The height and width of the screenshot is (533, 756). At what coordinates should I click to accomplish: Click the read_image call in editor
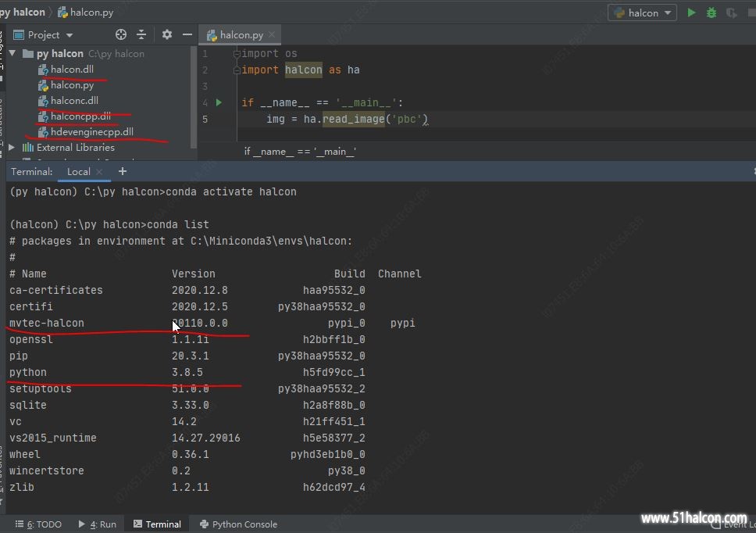click(354, 119)
